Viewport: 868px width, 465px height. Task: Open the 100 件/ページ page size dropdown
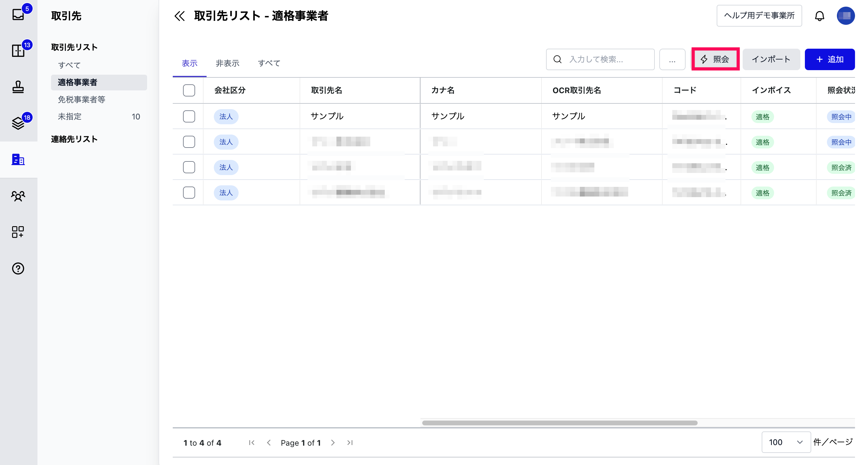click(x=786, y=442)
